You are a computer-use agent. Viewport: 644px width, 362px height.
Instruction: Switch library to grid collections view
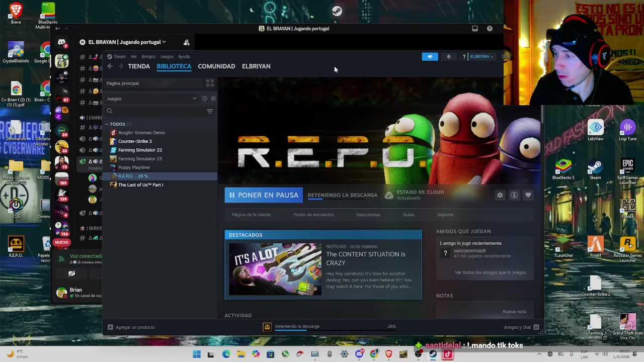[210, 83]
